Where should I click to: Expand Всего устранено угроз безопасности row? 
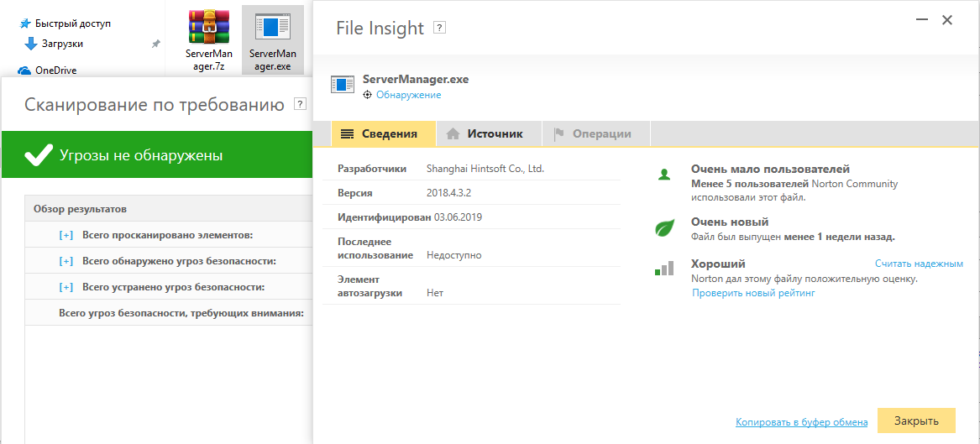[x=66, y=287]
